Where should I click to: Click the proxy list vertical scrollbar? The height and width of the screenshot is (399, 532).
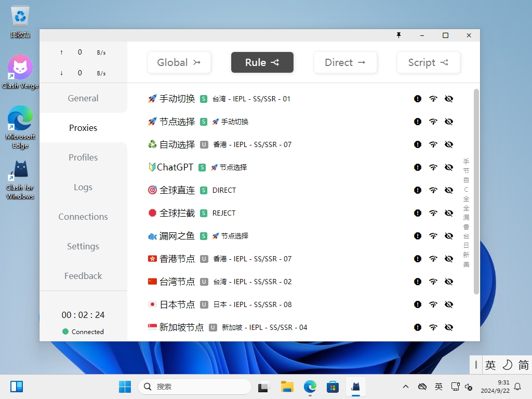(x=476, y=192)
